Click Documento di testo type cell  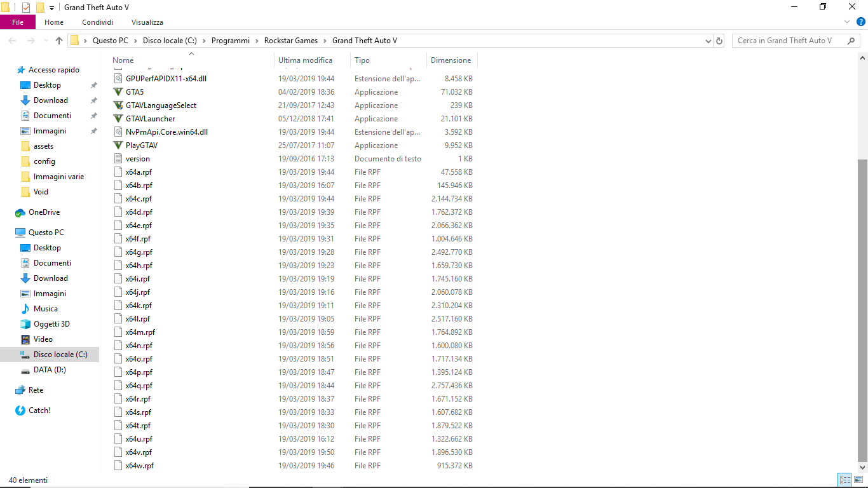388,159
